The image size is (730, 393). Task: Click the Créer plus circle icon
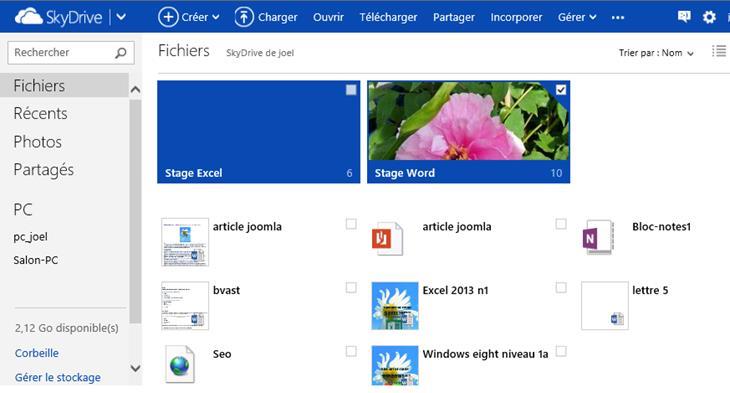coord(168,17)
